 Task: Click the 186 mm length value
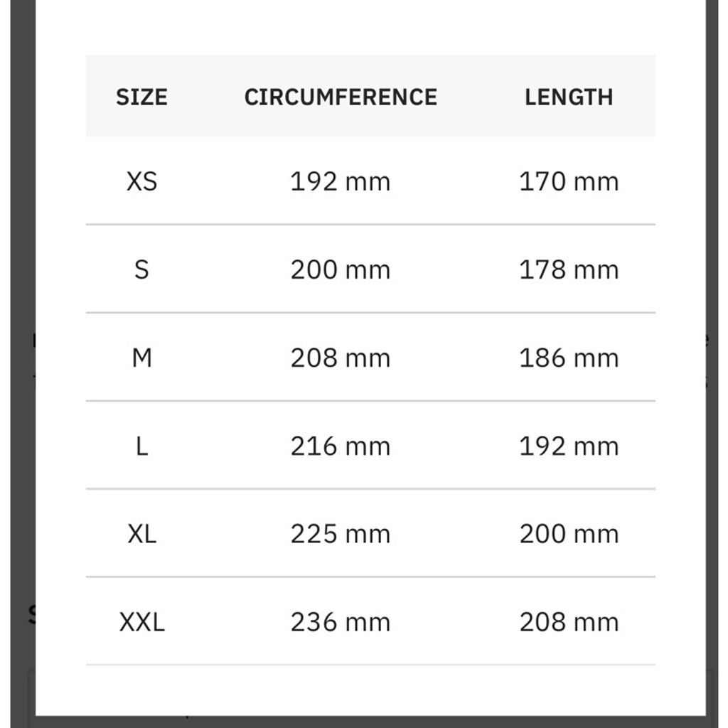point(569,358)
